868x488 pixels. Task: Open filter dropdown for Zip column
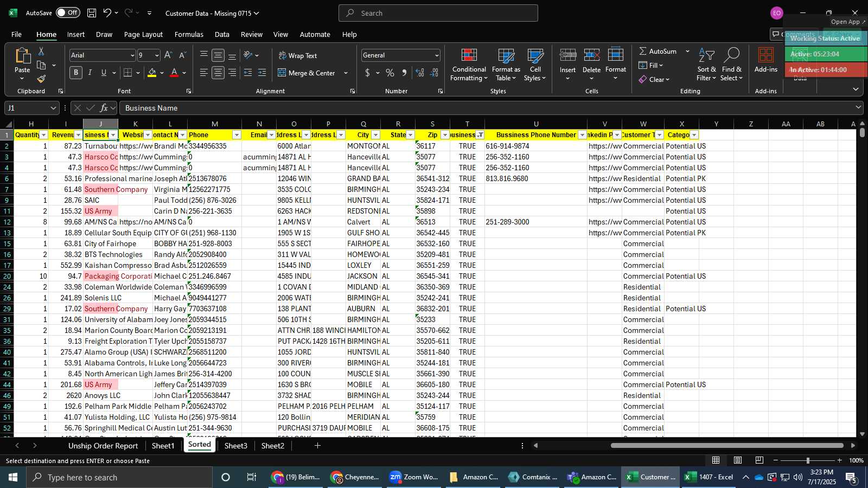point(445,135)
